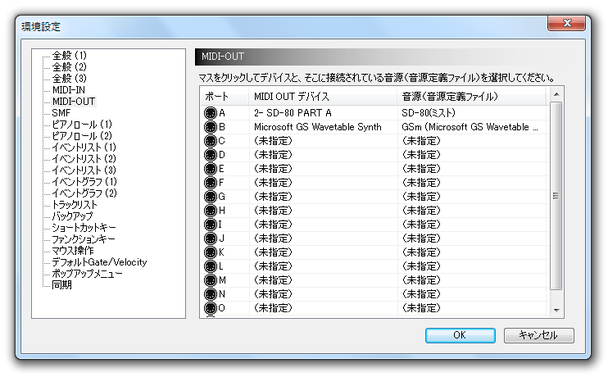
Task: Open 同期 settings page
Action: click(x=62, y=285)
